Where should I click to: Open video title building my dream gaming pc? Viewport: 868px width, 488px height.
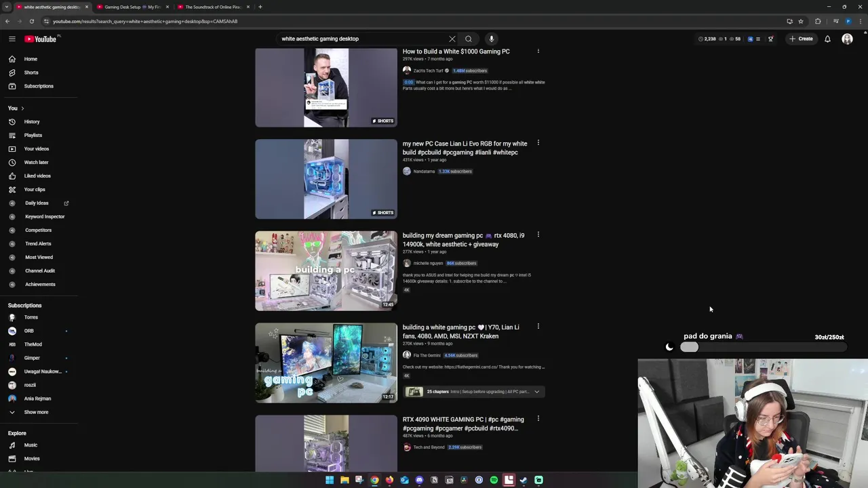tap(463, 240)
